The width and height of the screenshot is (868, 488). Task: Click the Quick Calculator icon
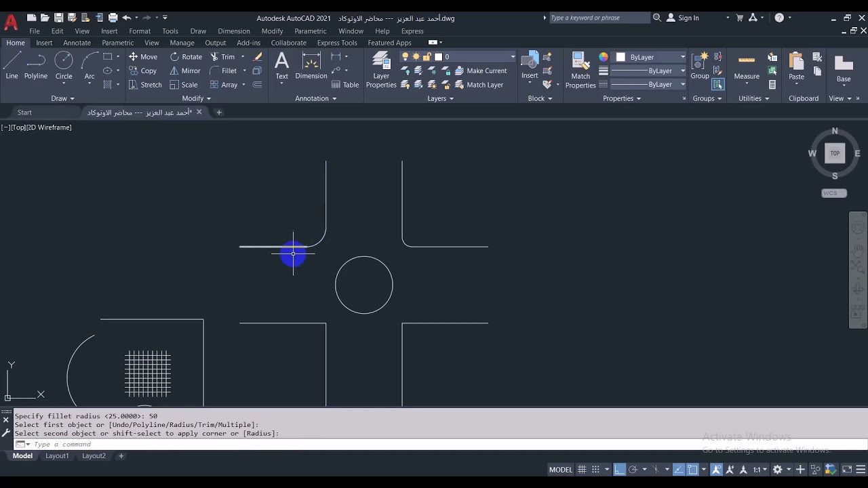pyautogui.click(x=772, y=85)
